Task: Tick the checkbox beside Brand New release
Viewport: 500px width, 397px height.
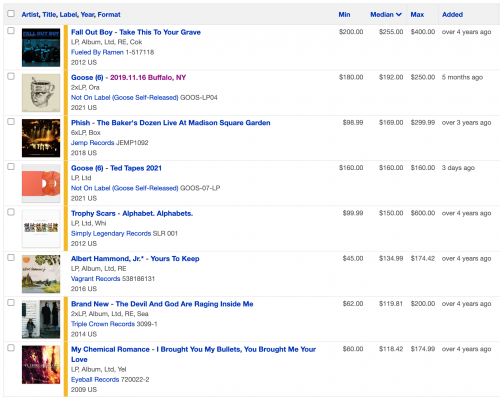Action: coord(11,303)
